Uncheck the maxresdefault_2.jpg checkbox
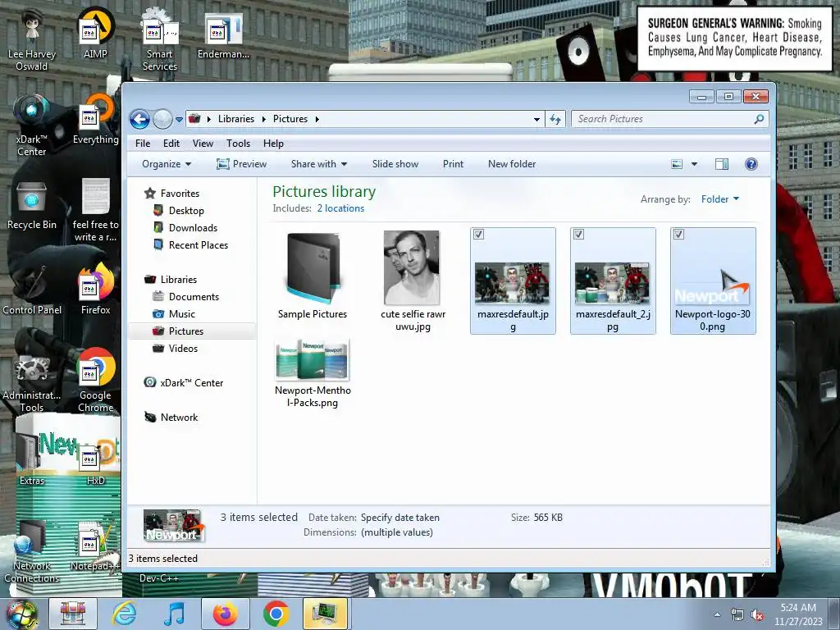The width and height of the screenshot is (840, 630). (x=578, y=234)
